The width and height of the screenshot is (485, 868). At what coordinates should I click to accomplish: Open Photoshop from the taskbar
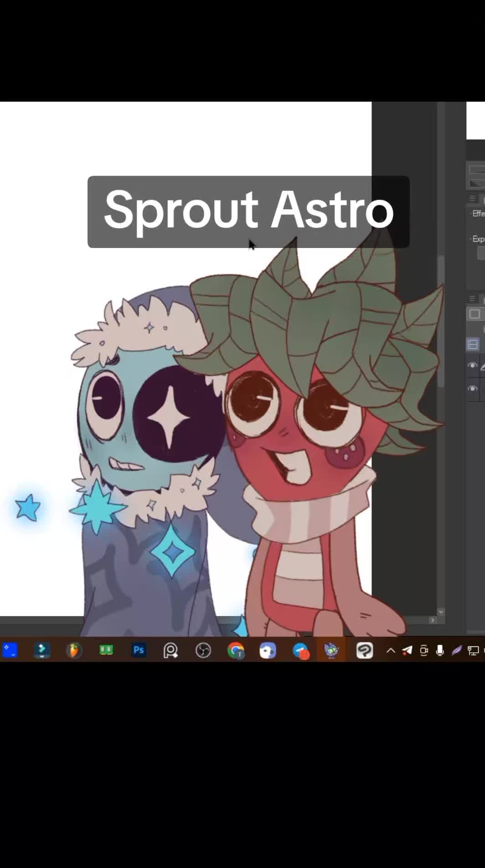(x=139, y=650)
